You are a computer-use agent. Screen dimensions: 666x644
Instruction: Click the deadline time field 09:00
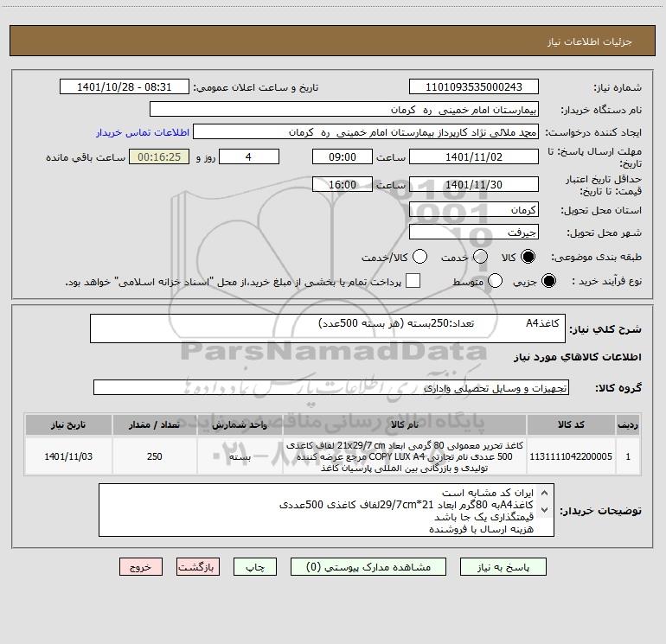click(343, 156)
